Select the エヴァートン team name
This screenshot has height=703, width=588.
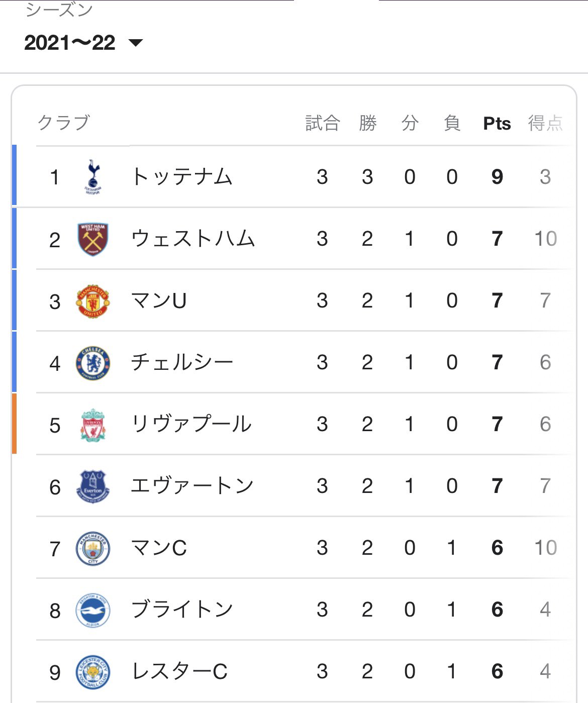(192, 486)
